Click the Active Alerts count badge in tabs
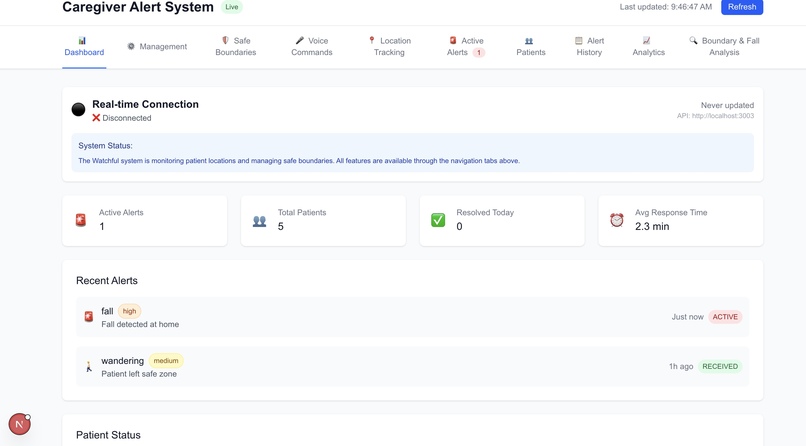The image size is (806, 446). pos(479,52)
